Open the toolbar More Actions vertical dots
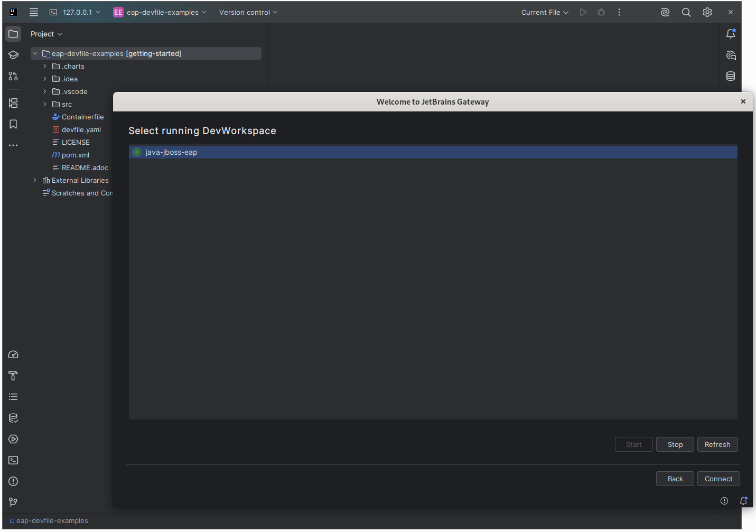Viewport: 756px width, 532px height. pyautogui.click(x=619, y=12)
